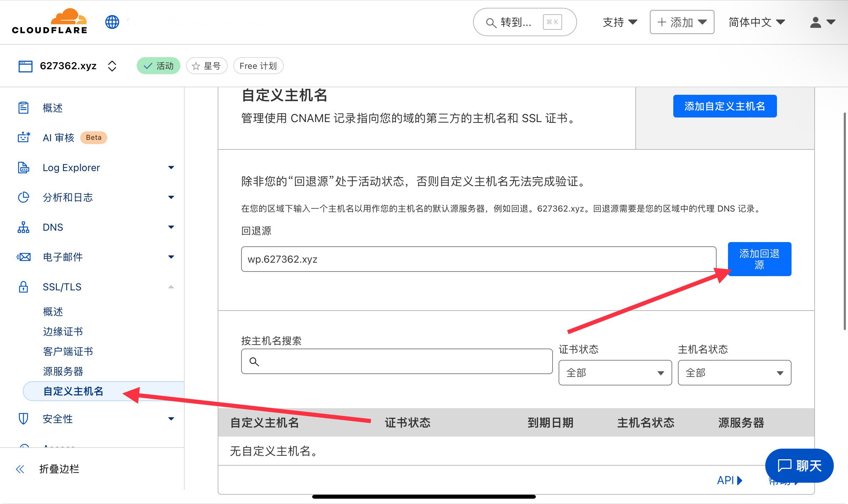Open AI 审核 in the sidebar
Screen dimensions: 848x504
(59, 138)
